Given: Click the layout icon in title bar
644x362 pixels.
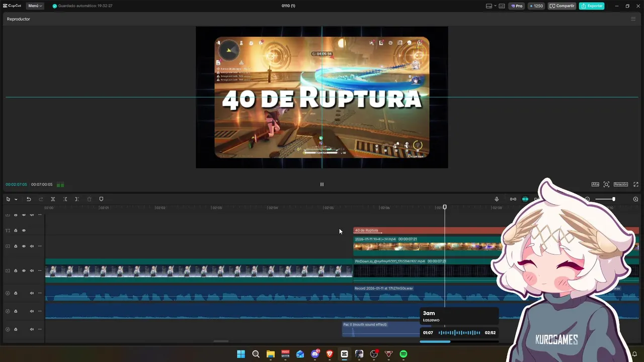Looking at the screenshot, I should click(489, 6).
